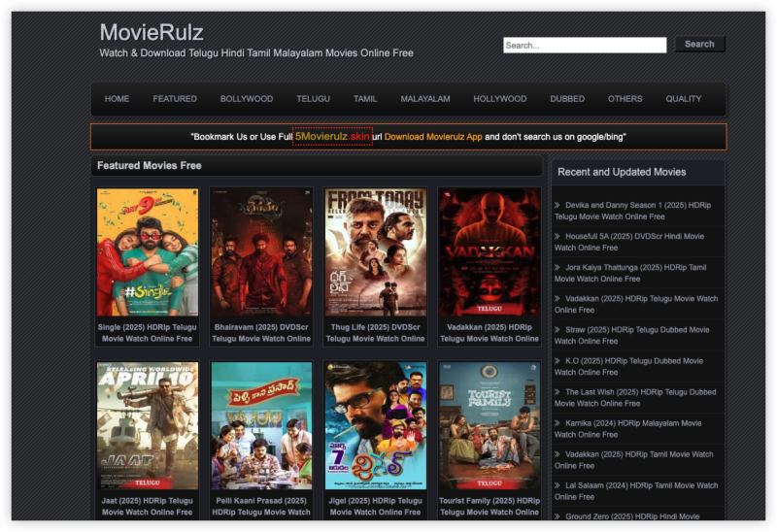Open the HOME menu item
Viewport: 777px width, 532px height.
coord(117,99)
